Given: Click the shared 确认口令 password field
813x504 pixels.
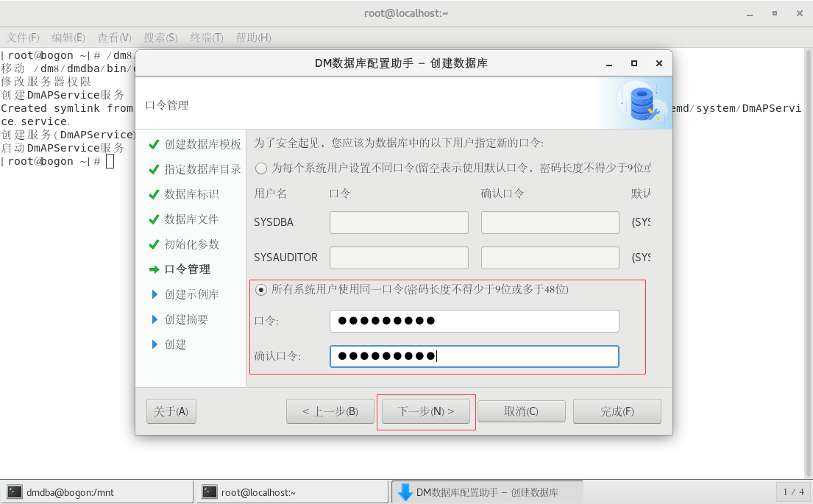Looking at the screenshot, I should tap(475, 356).
